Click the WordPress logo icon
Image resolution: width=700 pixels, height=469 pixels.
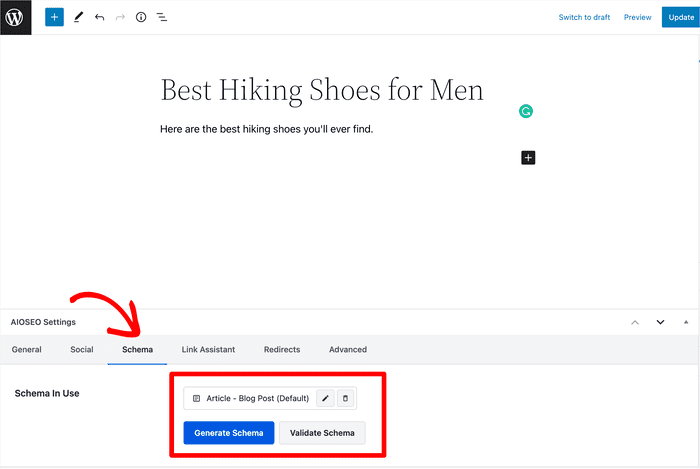tap(15, 17)
